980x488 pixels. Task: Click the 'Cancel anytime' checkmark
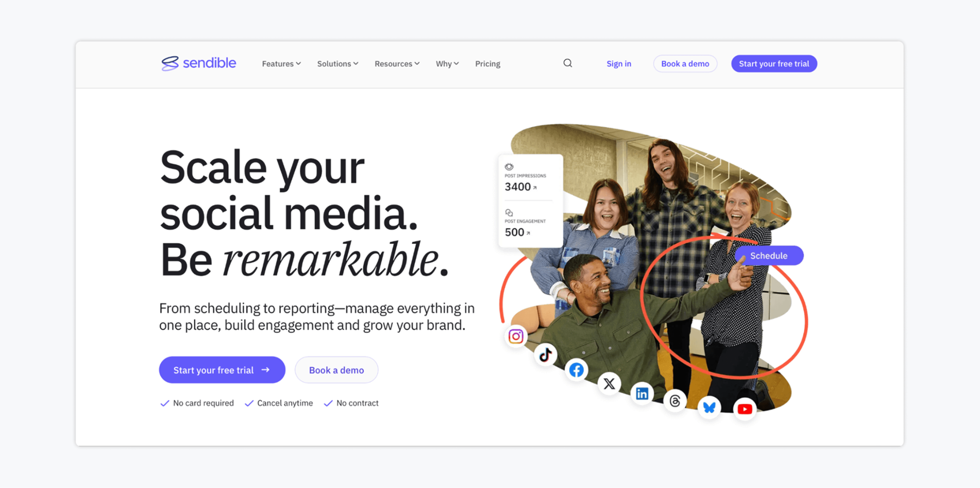pyautogui.click(x=249, y=403)
